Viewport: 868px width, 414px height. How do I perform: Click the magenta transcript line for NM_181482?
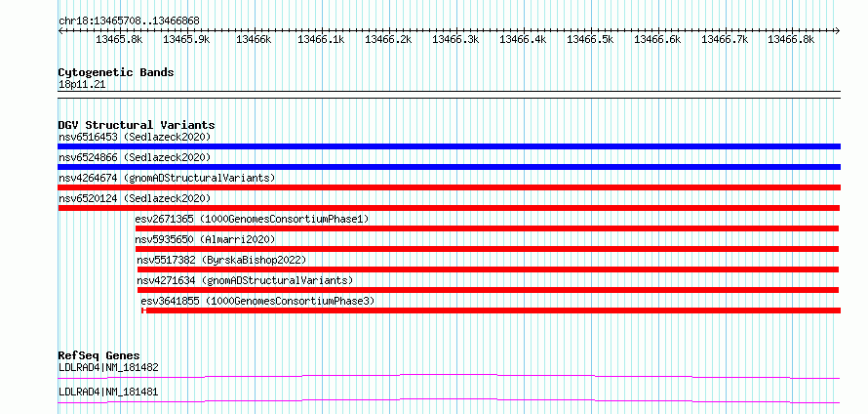449,377
